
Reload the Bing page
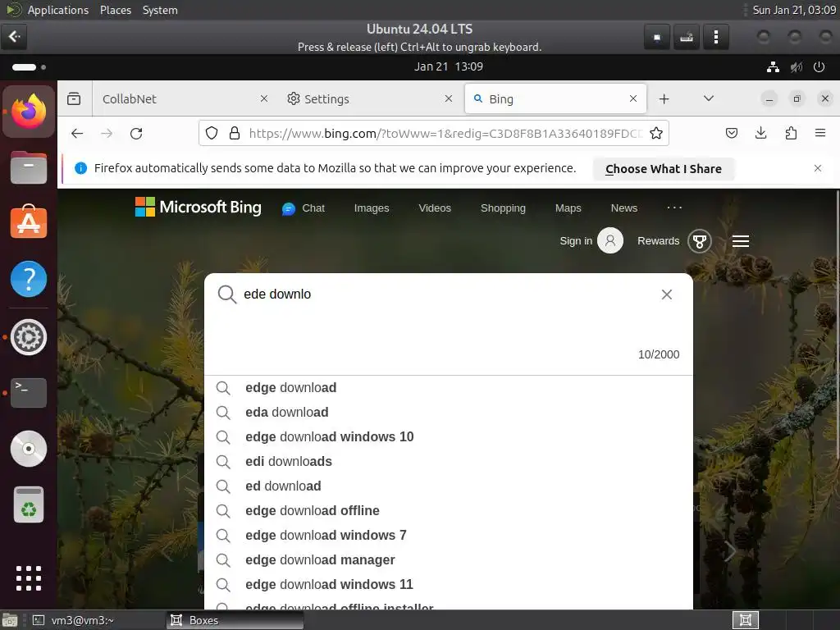tap(136, 134)
